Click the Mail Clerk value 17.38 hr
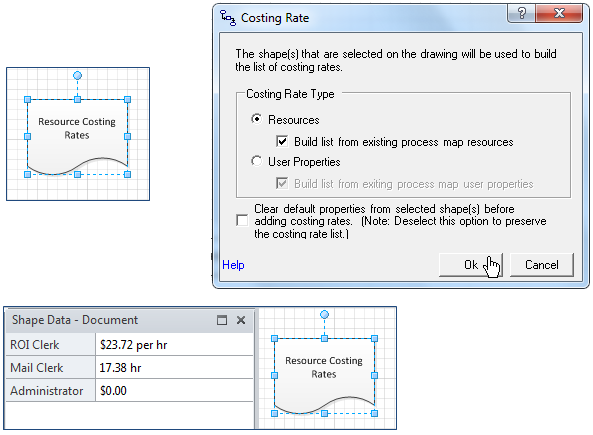Screen dimensions: 593x435 174,367
